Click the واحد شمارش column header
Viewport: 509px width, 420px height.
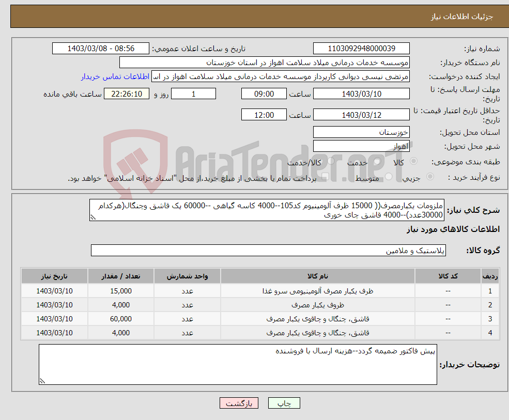[187, 276]
